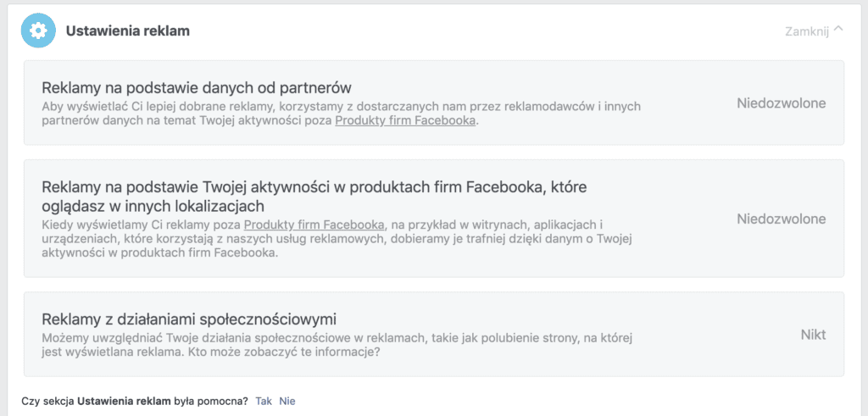Click the blue gear icon beside Ustawienia reklam
Image resolution: width=868 pixels, height=416 pixels.
pos(38,31)
